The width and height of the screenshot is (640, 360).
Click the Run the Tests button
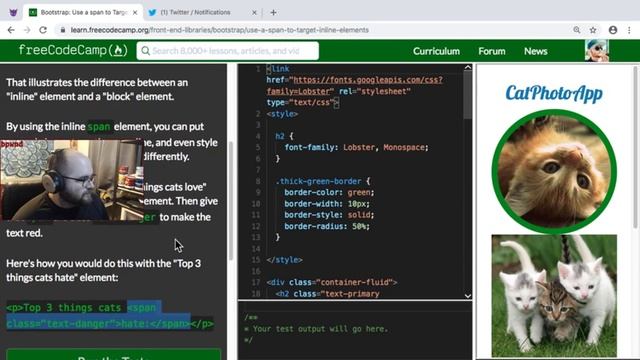113,354
